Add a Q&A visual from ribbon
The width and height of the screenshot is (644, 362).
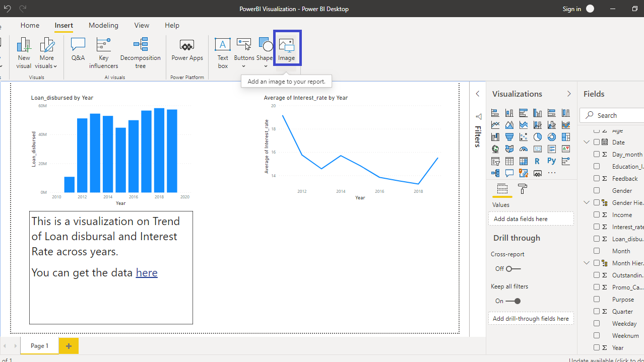78,49
